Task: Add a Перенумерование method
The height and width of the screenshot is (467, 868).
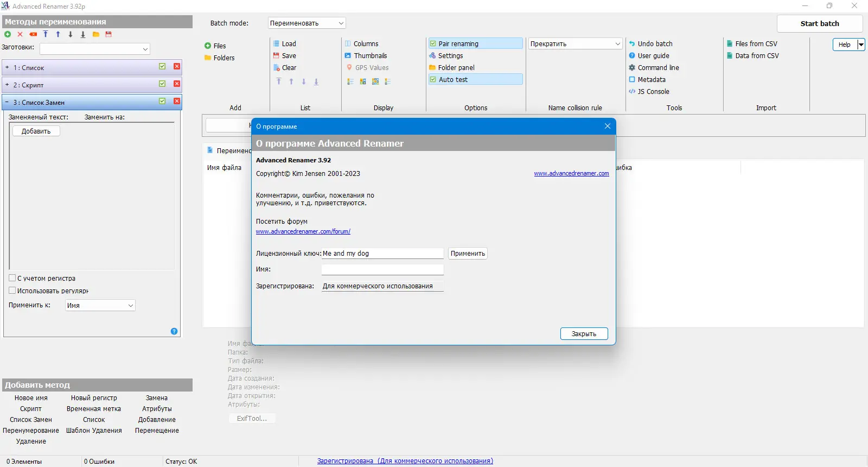Action: tap(31, 431)
